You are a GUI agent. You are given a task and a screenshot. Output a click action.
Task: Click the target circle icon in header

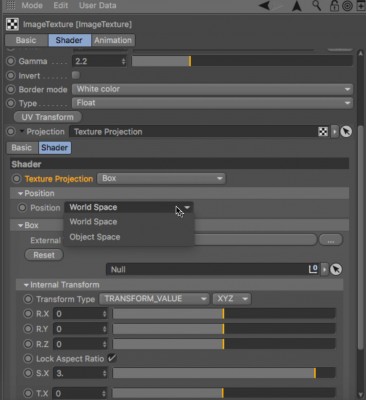347,6
